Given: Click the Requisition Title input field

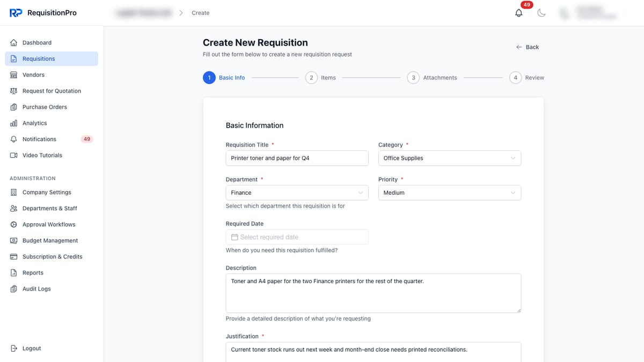Looking at the screenshot, I should click(x=297, y=158).
